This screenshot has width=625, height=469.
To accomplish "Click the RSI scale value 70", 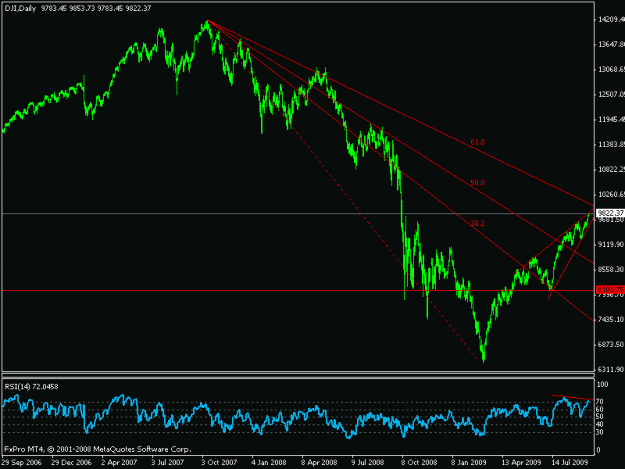I will 599,402.
